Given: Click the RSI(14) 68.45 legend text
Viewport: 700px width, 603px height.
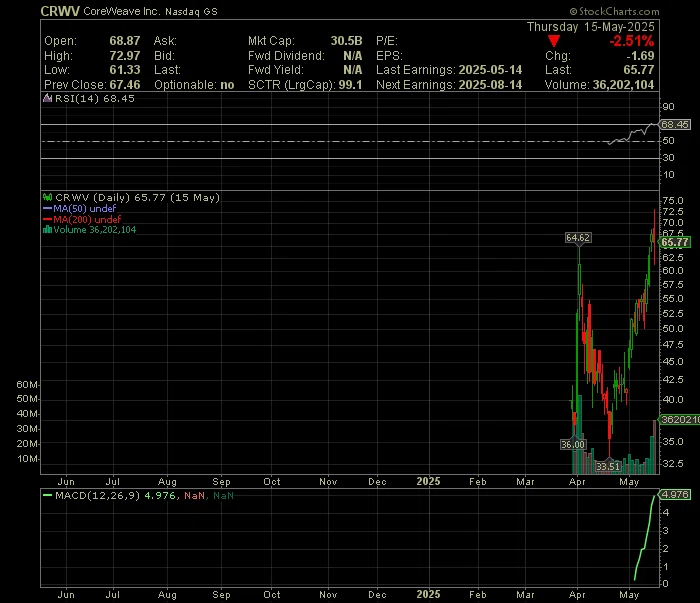Looking at the screenshot, I should point(95,98).
